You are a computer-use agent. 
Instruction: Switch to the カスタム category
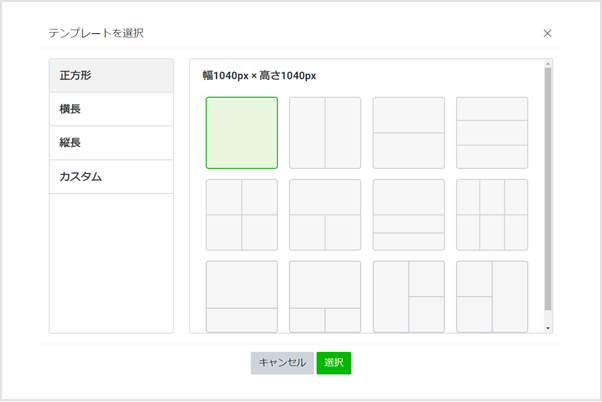[111, 177]
